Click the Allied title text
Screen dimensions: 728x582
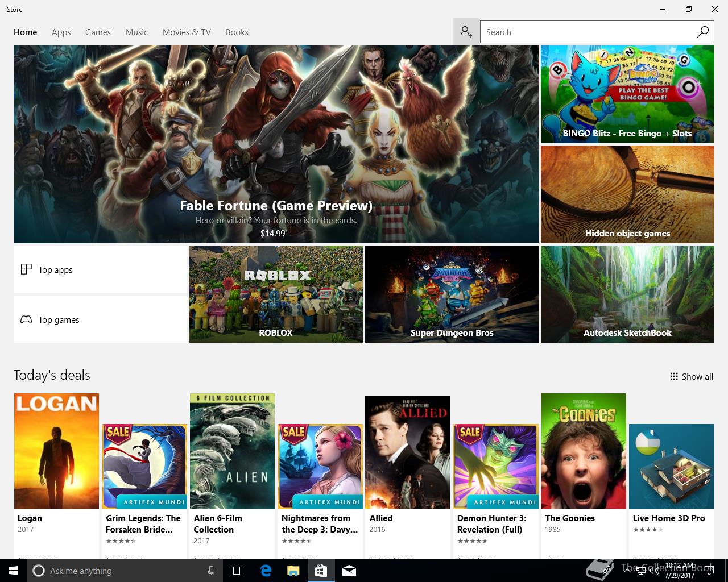pos(381,518)
